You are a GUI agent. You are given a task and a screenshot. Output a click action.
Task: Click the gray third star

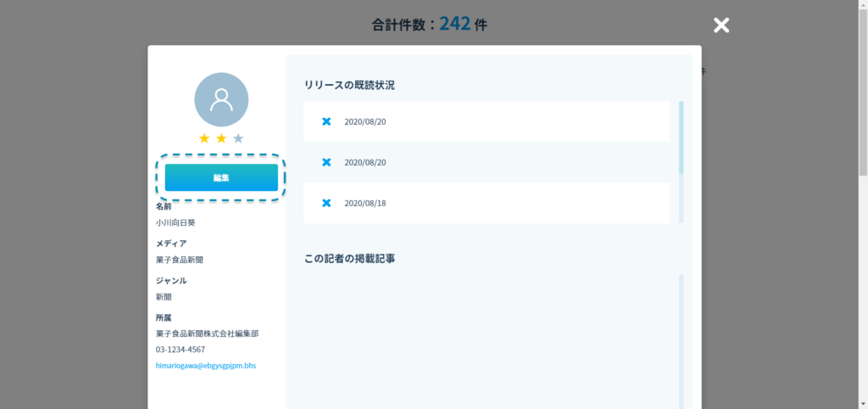point(238,138)
